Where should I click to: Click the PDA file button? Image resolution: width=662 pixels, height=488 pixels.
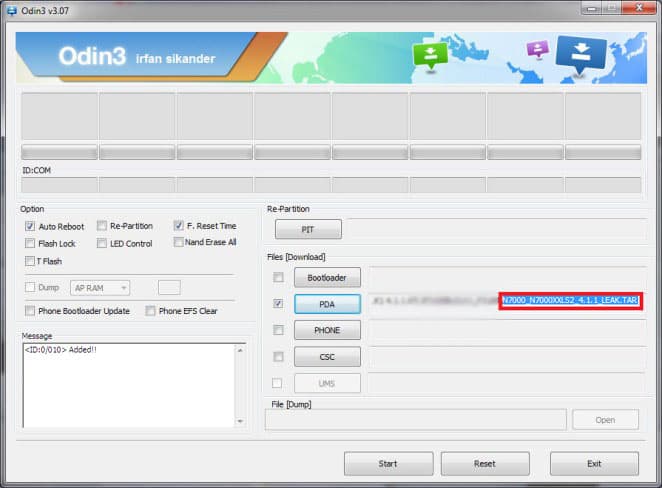(x=327, y=304)
